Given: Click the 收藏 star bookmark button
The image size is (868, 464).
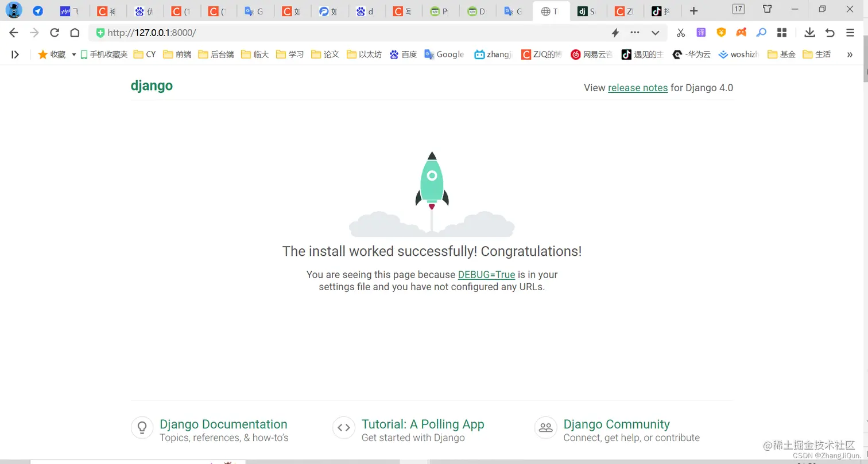Looking at the screenshot, I should click(52, 54).
